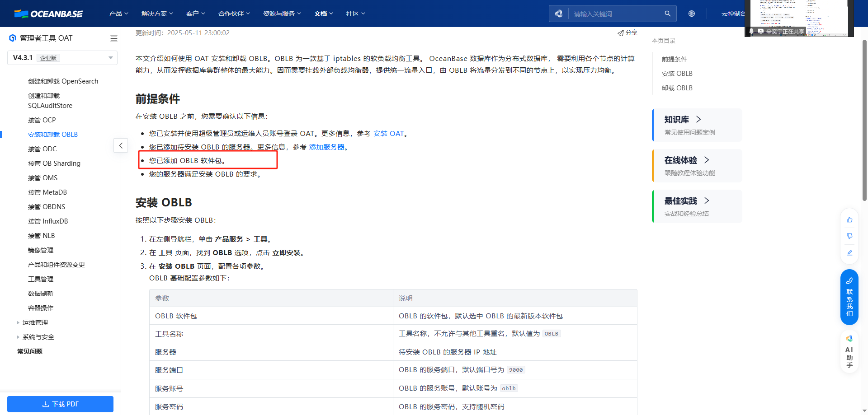Image resolution: width=868 pixels, height=415 pixels.
Task: Open 创建和卸载 SQLAuditStore in sidebar
Action: [50, 101]
